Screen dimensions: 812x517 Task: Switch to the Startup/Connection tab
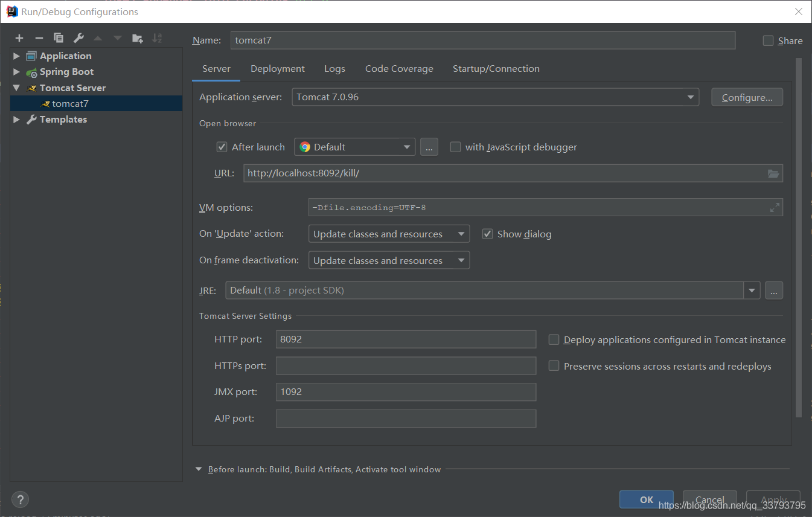(x=496, y=69)
